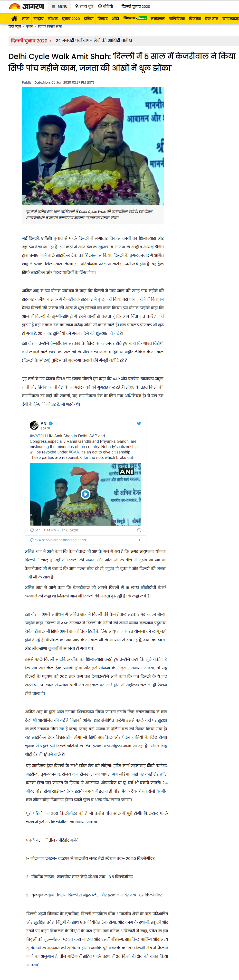Expand '174 people are talking about this' chevron
Screen dimensions: 239x980
[x=139, y=540]
